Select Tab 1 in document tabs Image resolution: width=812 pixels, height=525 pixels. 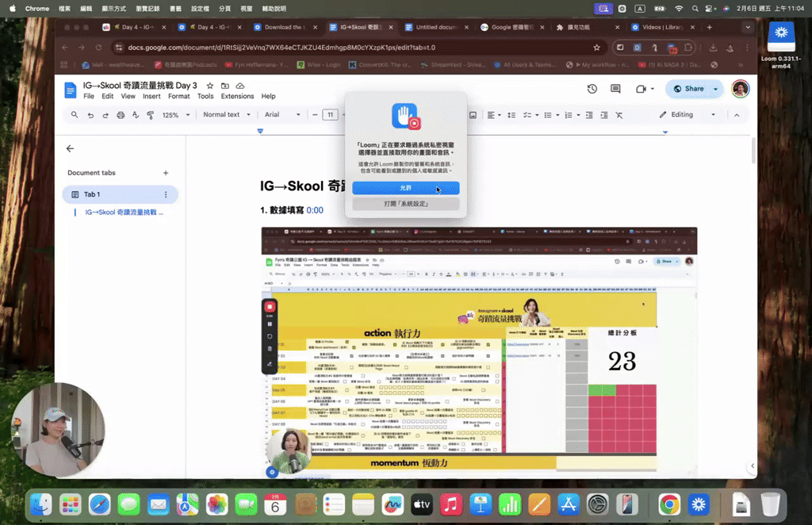coord(120,194)
